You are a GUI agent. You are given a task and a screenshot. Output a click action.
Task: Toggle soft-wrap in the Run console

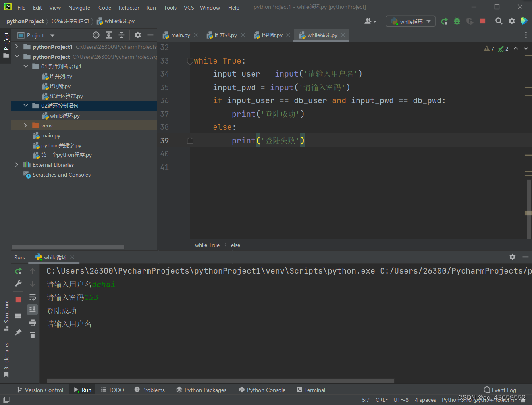[32, 297]
